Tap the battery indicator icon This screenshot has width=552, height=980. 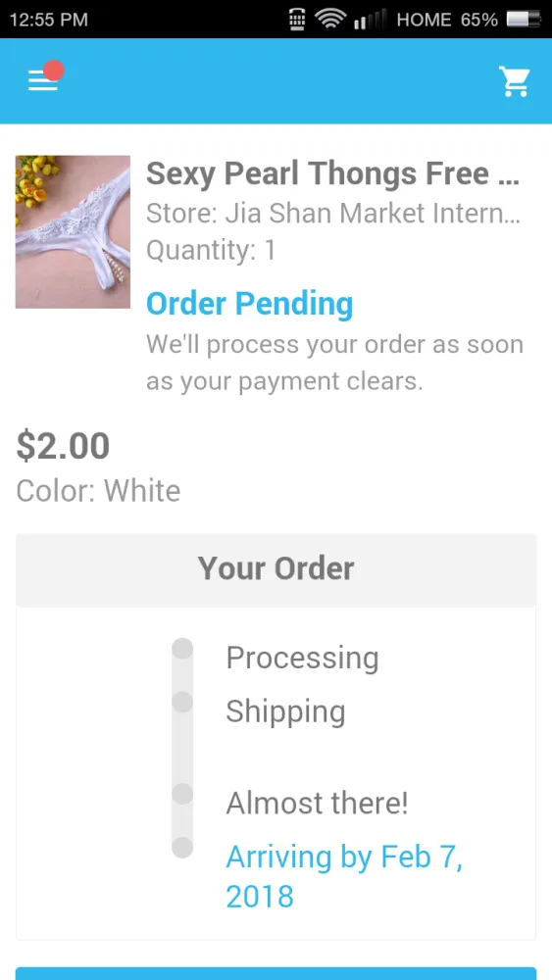[x=524, y=20]
